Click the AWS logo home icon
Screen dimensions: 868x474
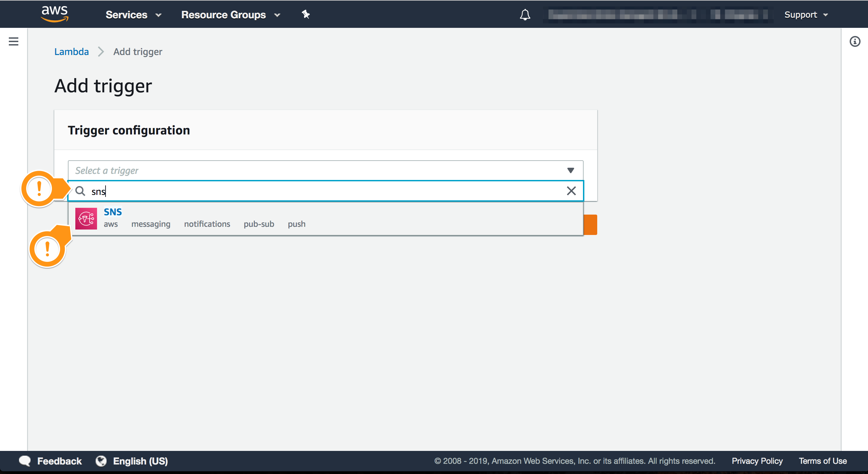click(x=55, y=14)
